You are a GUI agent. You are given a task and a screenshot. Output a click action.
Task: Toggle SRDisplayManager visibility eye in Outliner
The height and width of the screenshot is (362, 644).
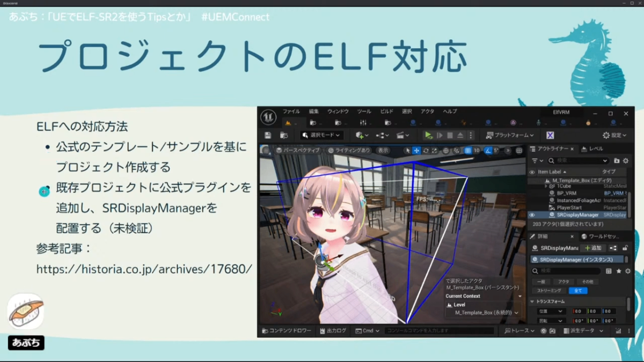click(532, 215)
